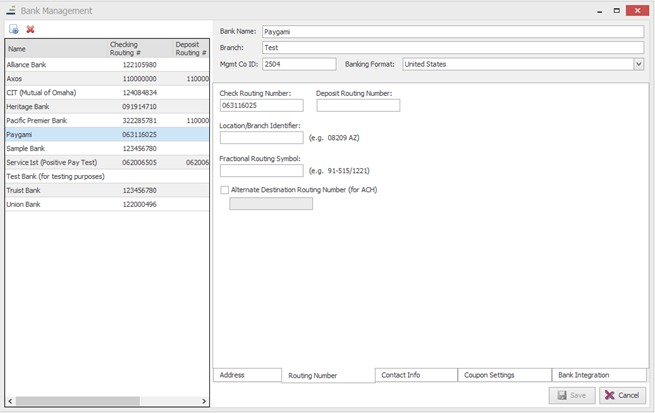The width and height of the screenshot is (655, 413).
Task: Click routing number 124084834 cell
Action: coord(140,93)
